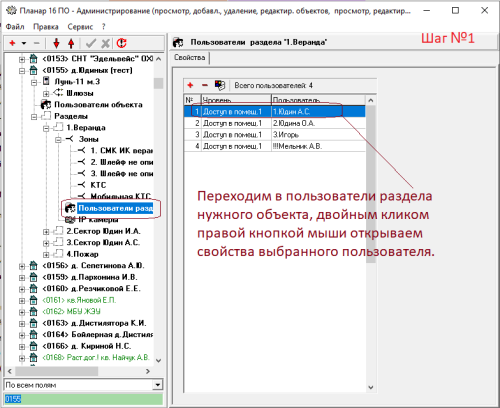Screen dimensions: 500x408
Task: Select user row 2.Юдина О.А.
Action: [275, 123]
